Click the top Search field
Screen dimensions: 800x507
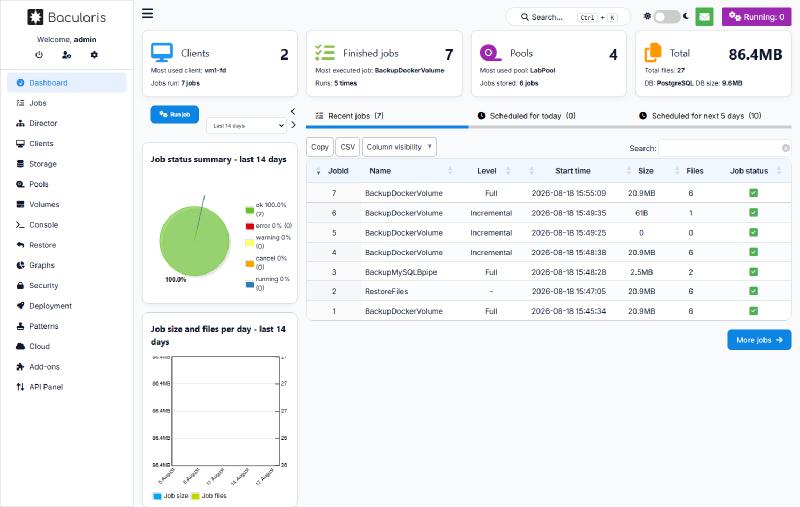(x=568, y=17)
